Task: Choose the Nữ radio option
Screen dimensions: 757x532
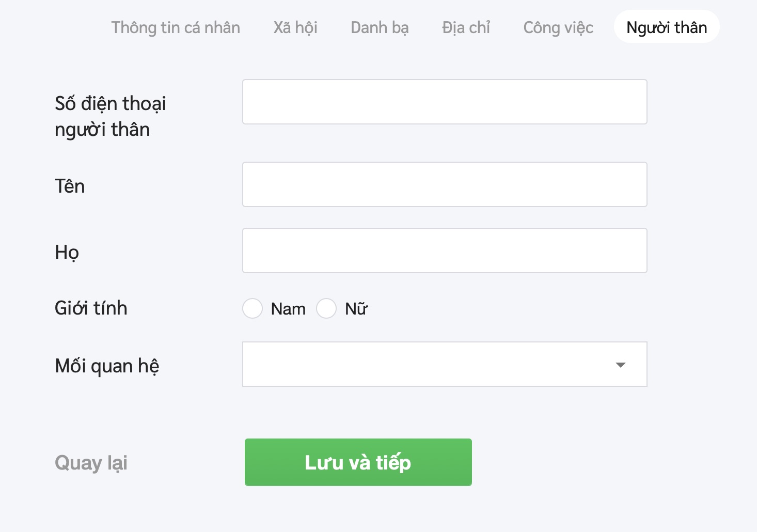Action: click(326, 308)
